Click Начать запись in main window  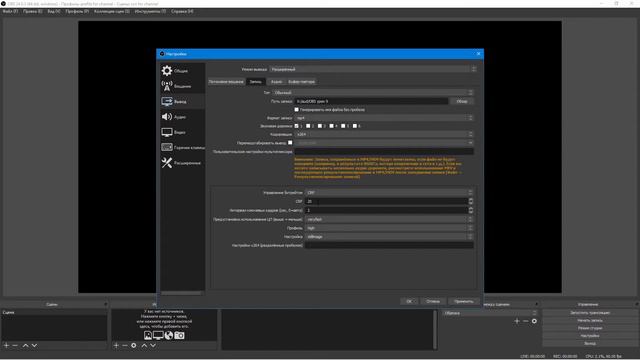tap(590, 320)
